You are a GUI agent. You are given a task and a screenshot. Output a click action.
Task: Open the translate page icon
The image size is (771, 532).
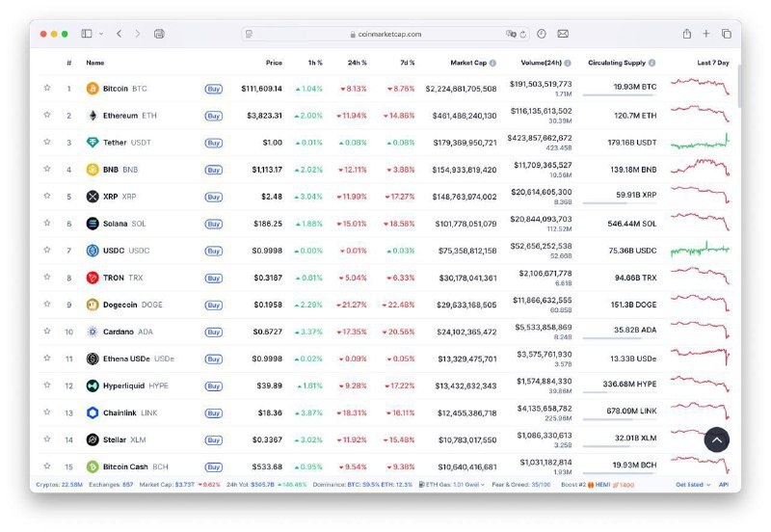[511, 34]
